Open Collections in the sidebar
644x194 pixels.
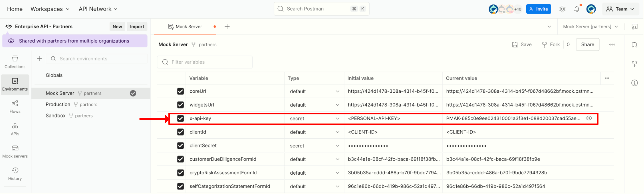click(15, 62)
